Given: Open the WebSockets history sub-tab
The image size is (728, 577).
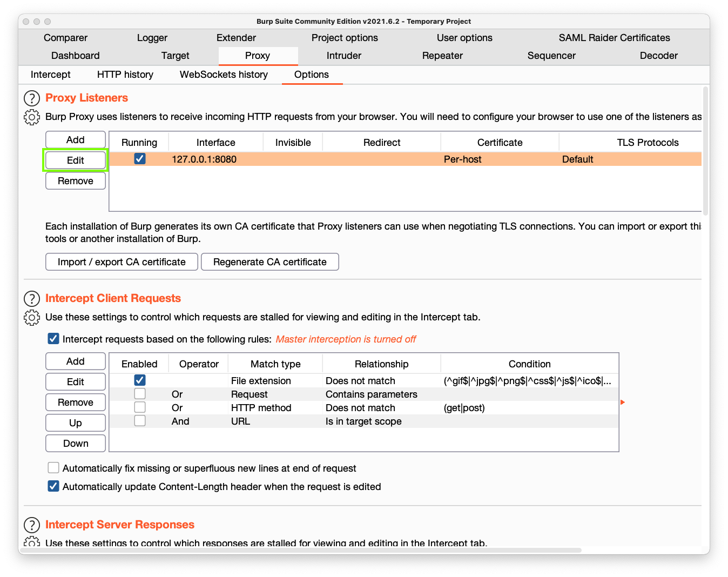Looking at the screenshot, I should click(x=224, y=75).
